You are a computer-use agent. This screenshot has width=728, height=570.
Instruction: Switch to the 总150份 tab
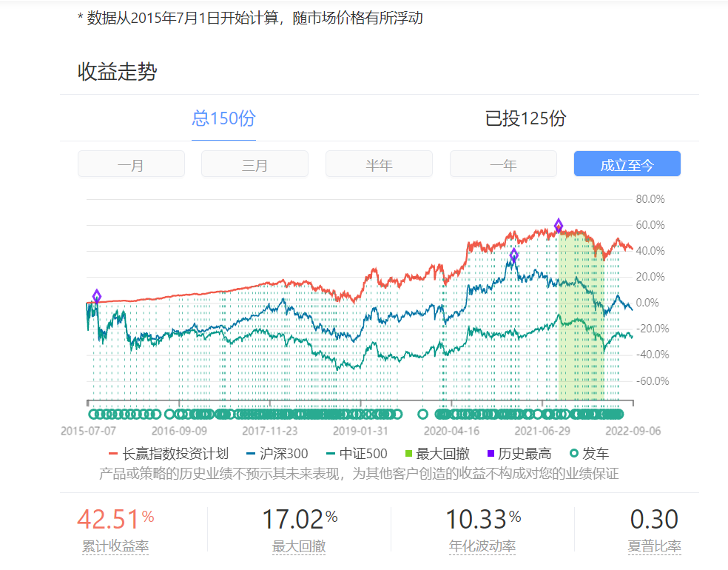[x=223, y=118]
